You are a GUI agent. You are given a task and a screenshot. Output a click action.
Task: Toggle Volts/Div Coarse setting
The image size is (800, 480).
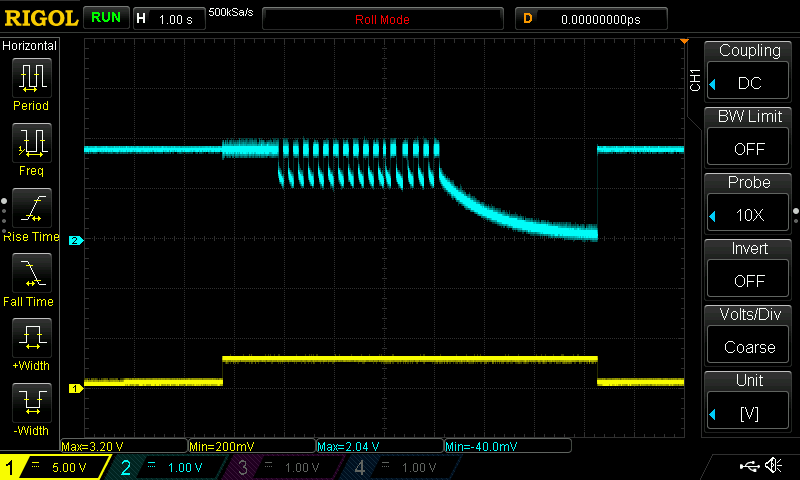coord(748,347)
